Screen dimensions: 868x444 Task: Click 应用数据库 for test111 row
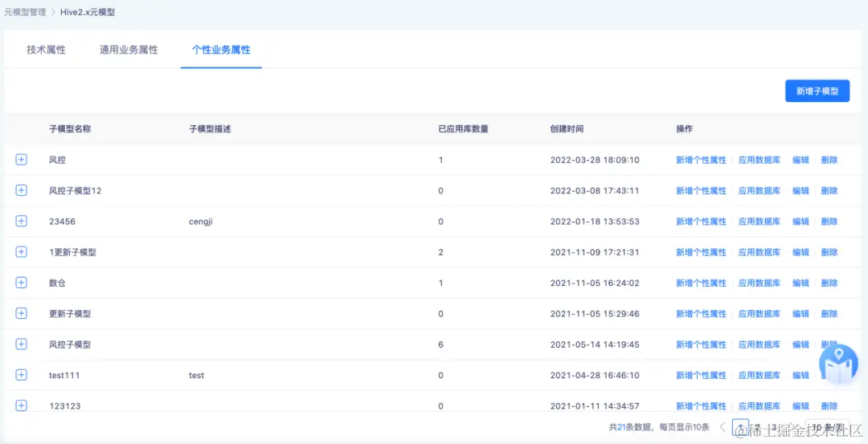click(x=759, y=375)
